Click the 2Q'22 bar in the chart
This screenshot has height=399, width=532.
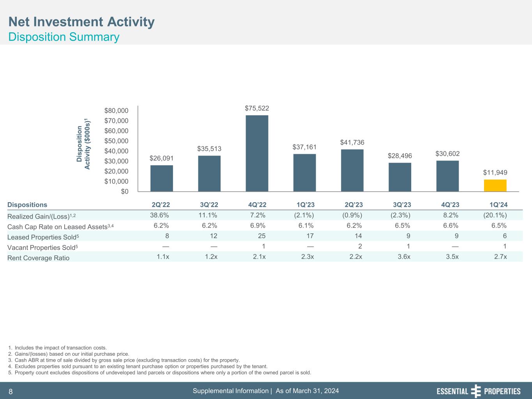pyautogui.click(x=162, y=178)
